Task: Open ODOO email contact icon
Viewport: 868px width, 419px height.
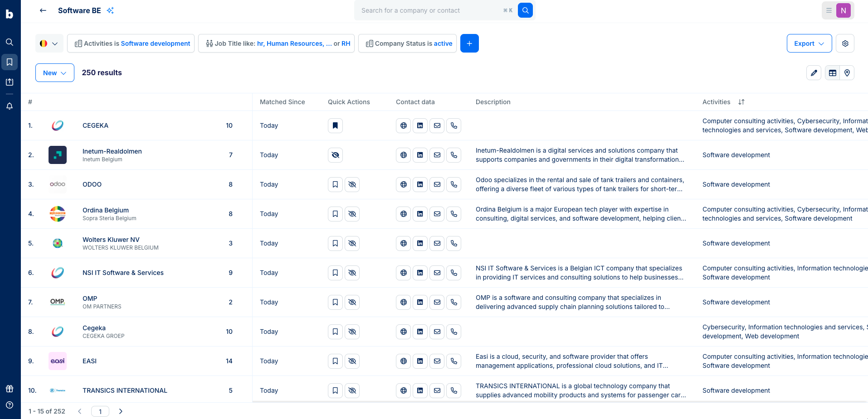Action: click(x=437, y=184)
